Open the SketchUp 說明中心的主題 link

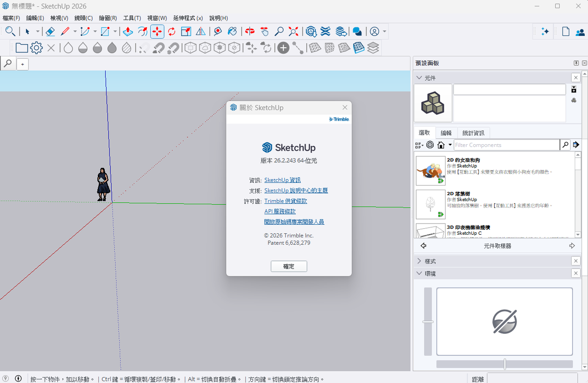click(296, 191)
